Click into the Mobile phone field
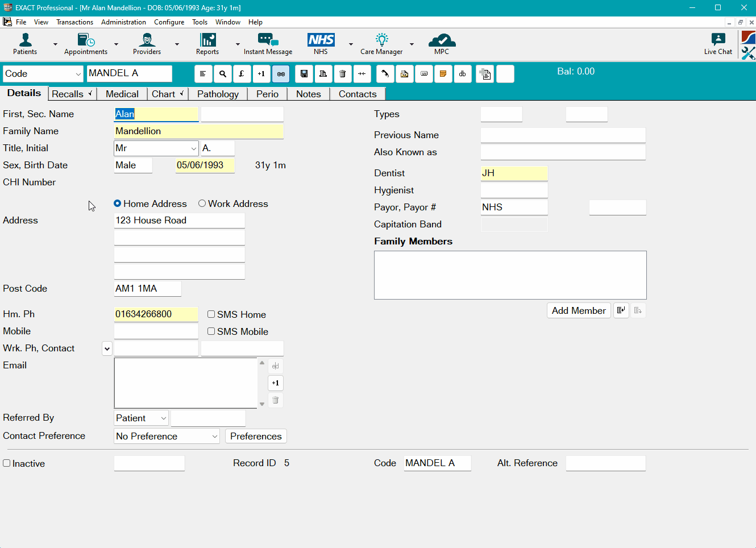 (x=156, y=331)
